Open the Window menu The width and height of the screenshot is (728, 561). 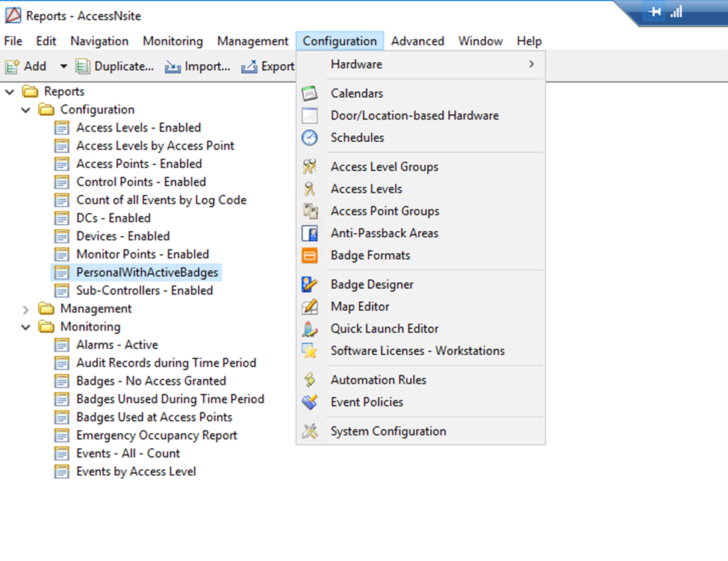point(481,41)
